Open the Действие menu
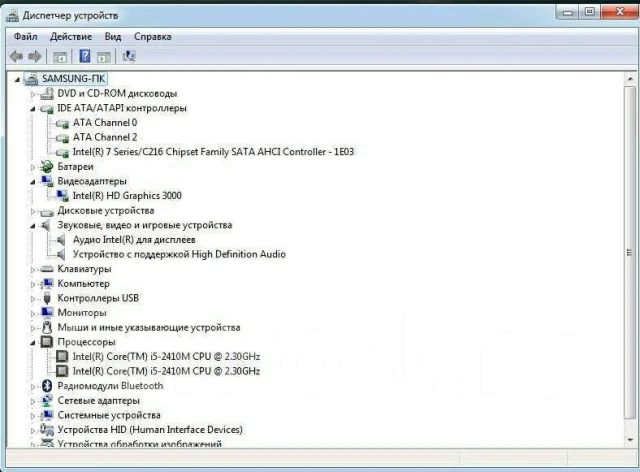Image resolution: width=640 pixels, height=472 pixels. (x=71, y=37)
